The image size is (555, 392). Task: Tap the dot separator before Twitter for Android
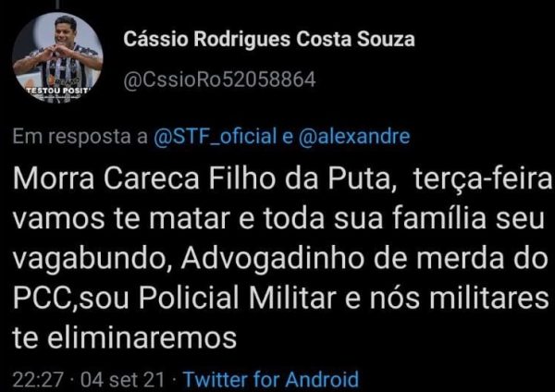(x=174, y=380)
